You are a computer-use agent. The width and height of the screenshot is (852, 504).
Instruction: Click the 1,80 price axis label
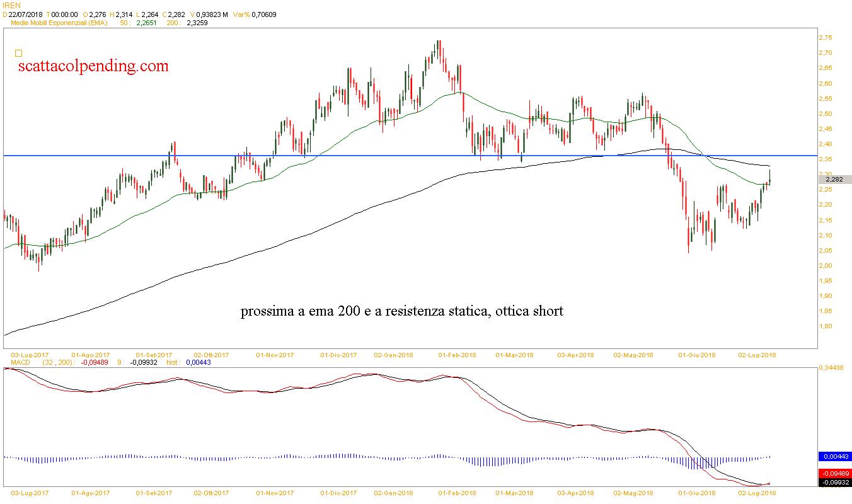point(824,326)
